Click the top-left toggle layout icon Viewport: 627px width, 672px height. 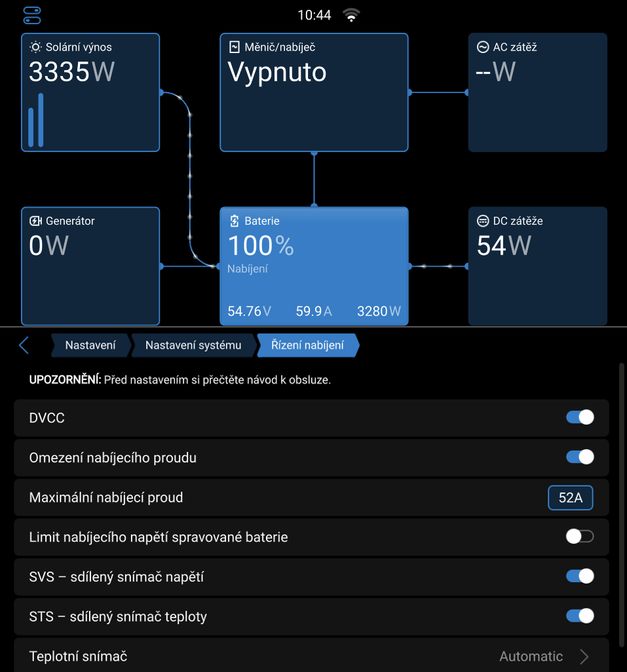31,15
